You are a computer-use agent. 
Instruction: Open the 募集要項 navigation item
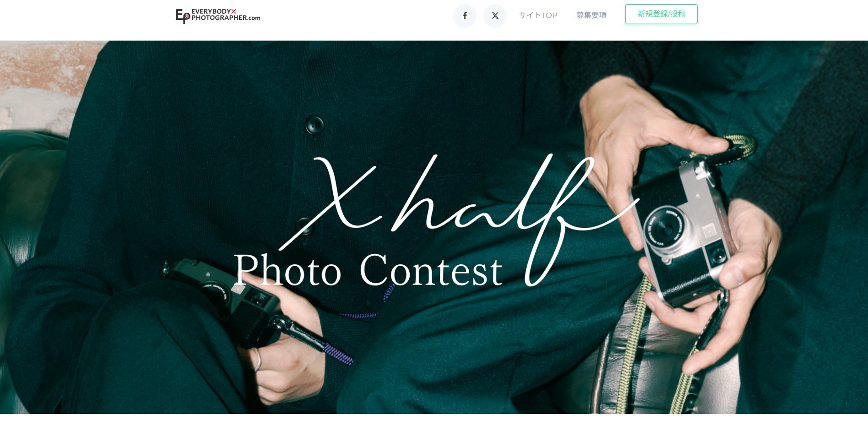click(x=591, y=15)
